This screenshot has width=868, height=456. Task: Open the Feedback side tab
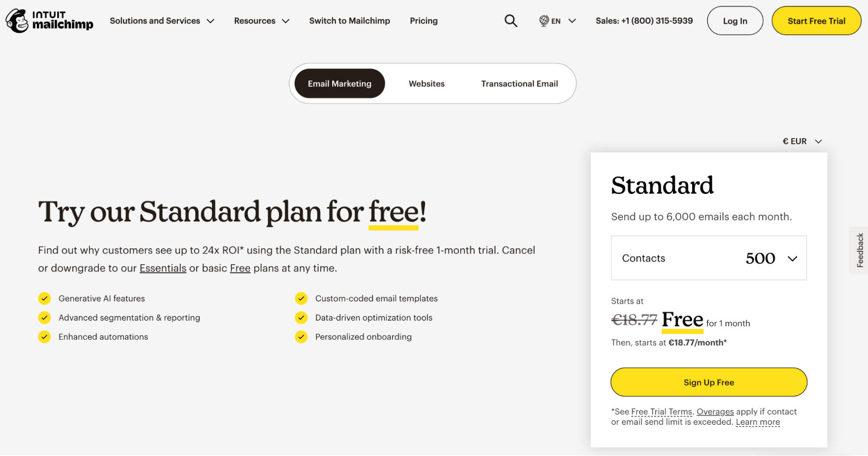(x=859, y=250)
